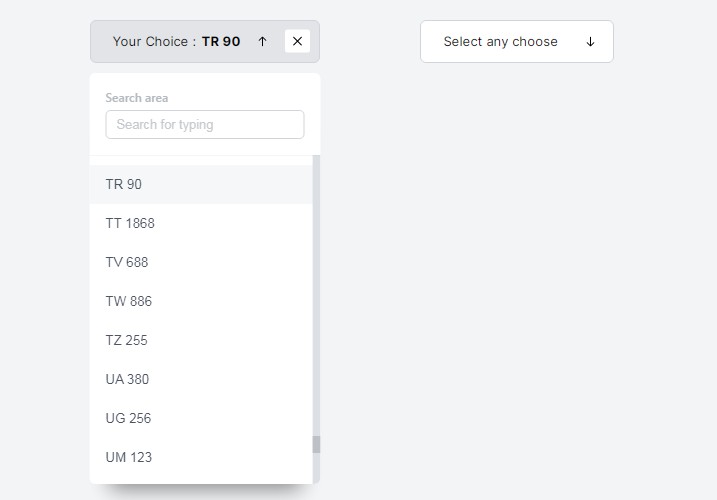Click the bold TR 90 selected value
Screen dimensions: 717x500
[x=221, y=42]
